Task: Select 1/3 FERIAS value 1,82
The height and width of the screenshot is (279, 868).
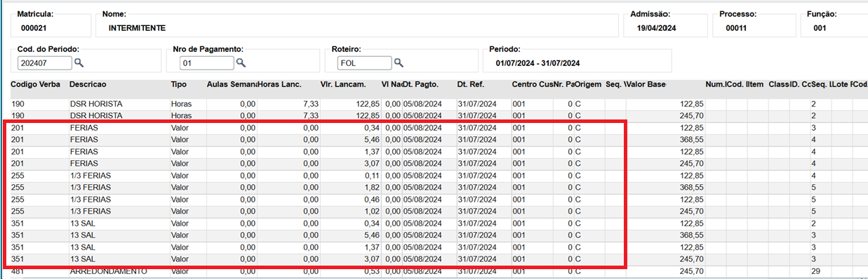Action: coord(372,187)
